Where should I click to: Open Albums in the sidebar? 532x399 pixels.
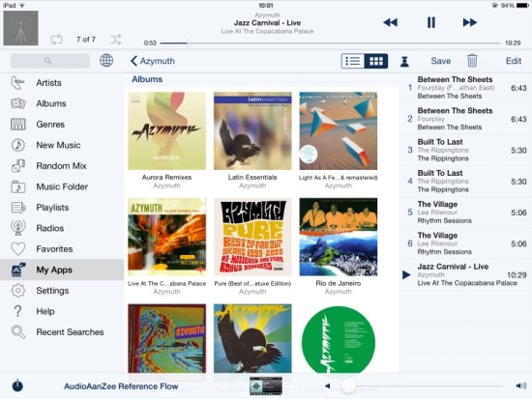coord(62,103)
